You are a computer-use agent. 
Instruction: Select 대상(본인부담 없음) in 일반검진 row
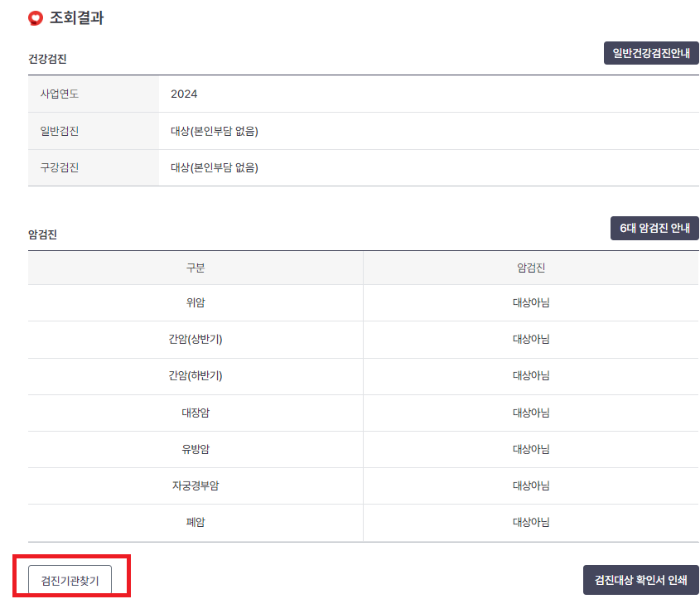click(215, 131)
